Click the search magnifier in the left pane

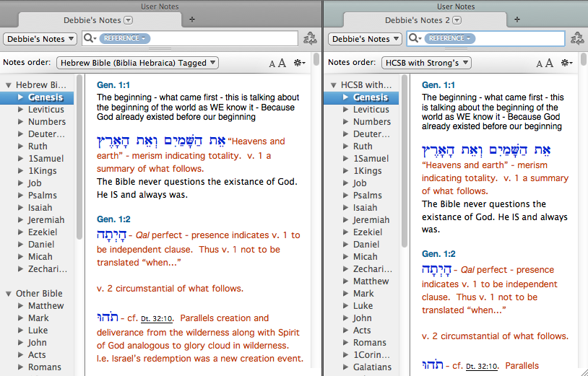[x=90, y=39]
